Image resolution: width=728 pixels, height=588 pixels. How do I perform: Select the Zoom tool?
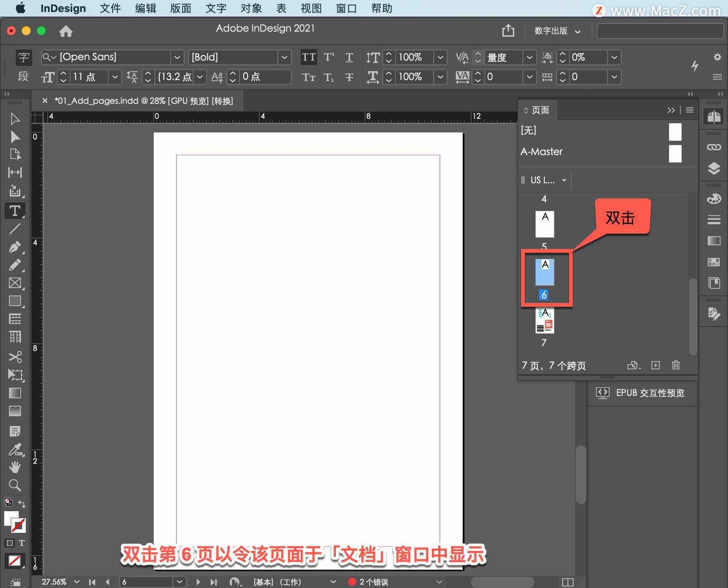[14, 485]
